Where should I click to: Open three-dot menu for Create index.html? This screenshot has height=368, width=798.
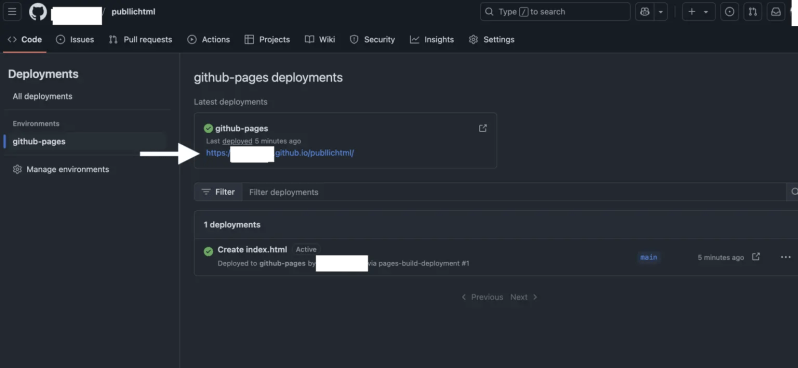pos(786,257)
